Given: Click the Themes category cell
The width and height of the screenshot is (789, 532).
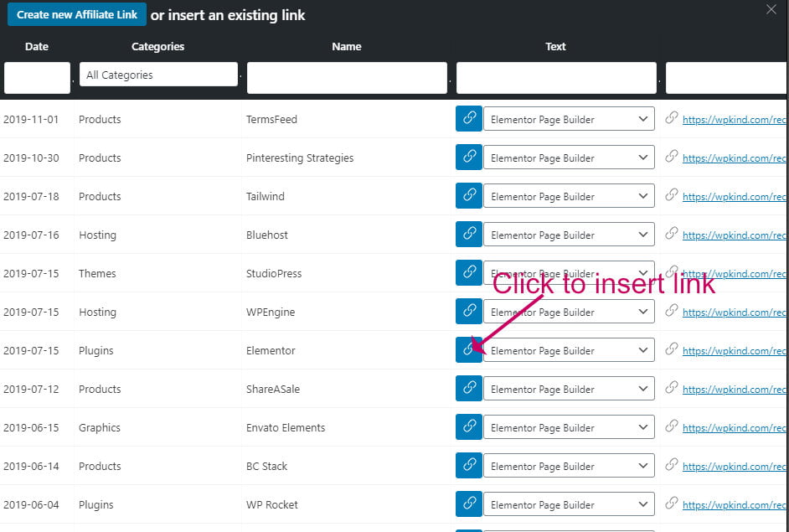Looking at the screenshot, I should 97,273.
